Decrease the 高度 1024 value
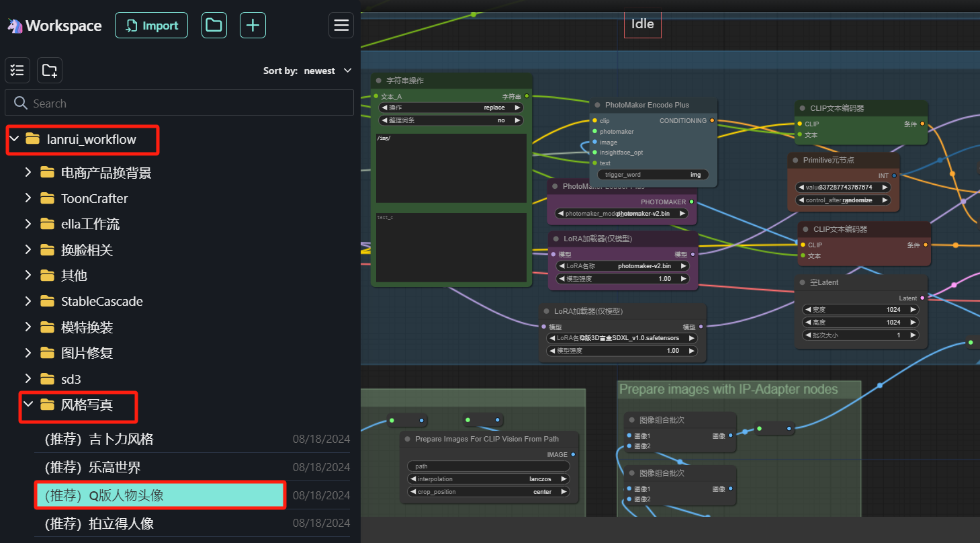The height and width of the screenshot is (543, 980). click(x=807, y=323)
